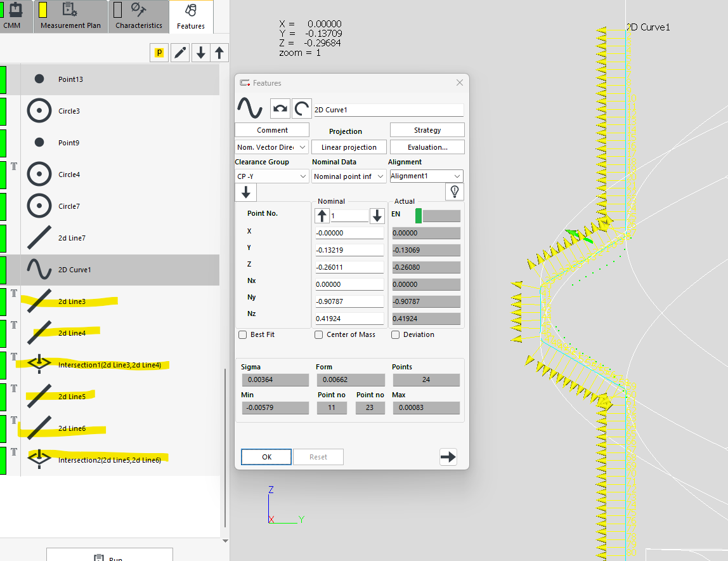Click the move up arrow in Features toolbar

(219, 53)
